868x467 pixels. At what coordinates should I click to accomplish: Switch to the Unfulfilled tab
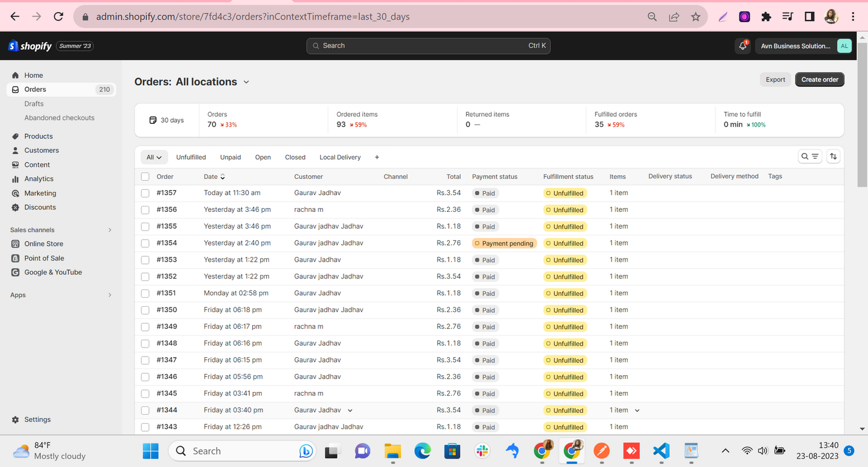190,157
